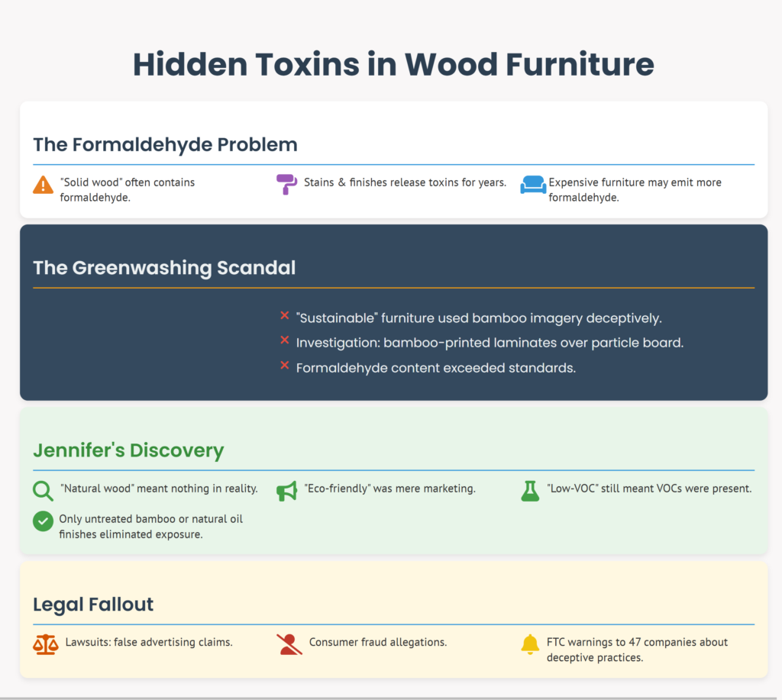The width and height of the screenshot is (782, 700).
Task: Click the purple paint roller icon
Action: tap(286, 184)
